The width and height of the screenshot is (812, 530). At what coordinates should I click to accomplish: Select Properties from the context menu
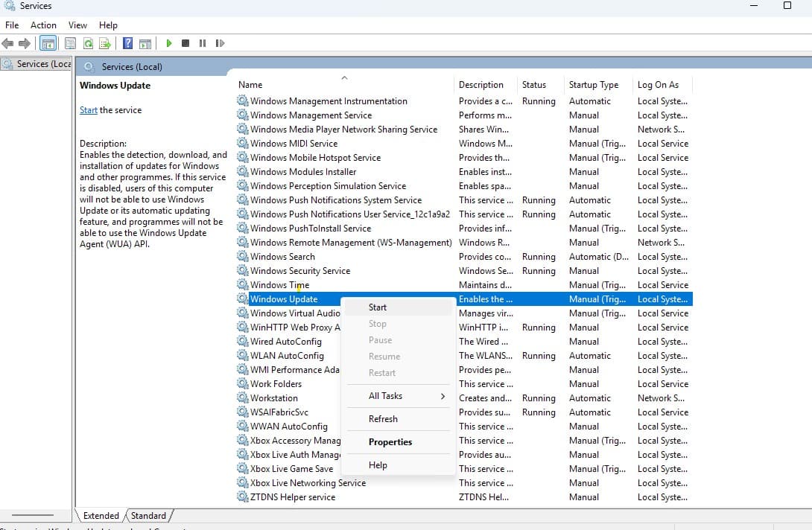point(390,442)
